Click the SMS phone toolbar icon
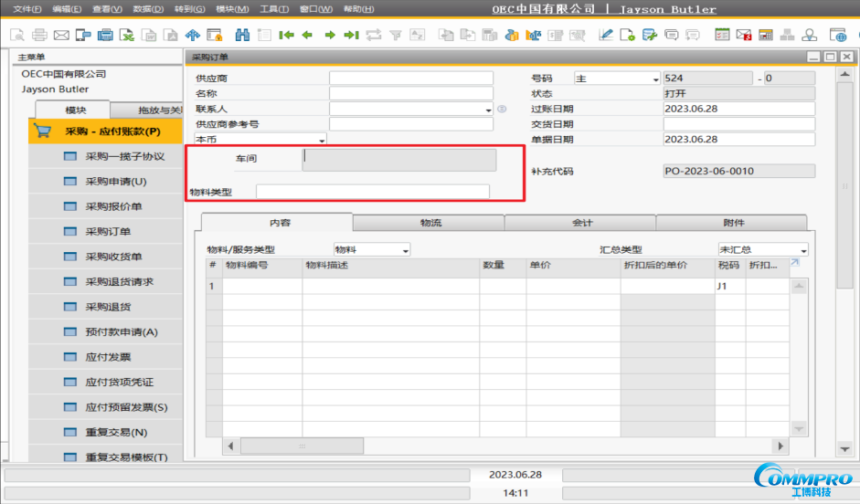Image resolution: width=860 pixels, height=504 pixels. point(83,35)
